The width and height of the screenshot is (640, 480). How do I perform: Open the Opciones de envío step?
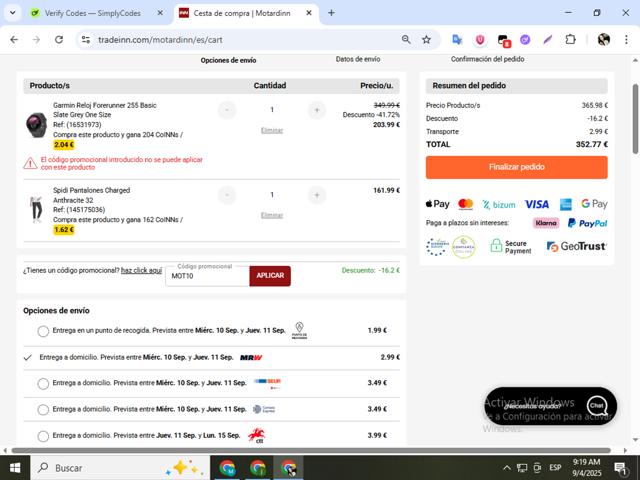pos(228,60)
